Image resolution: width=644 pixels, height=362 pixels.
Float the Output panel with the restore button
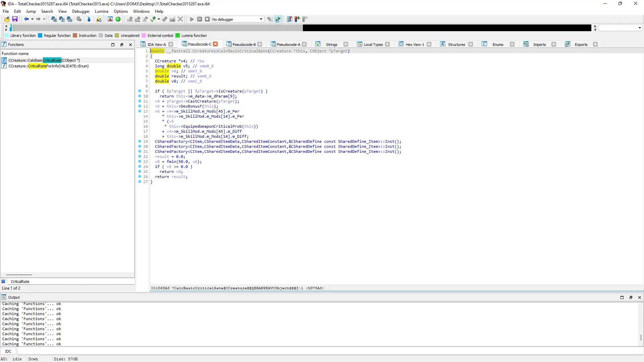click(631, 297)
